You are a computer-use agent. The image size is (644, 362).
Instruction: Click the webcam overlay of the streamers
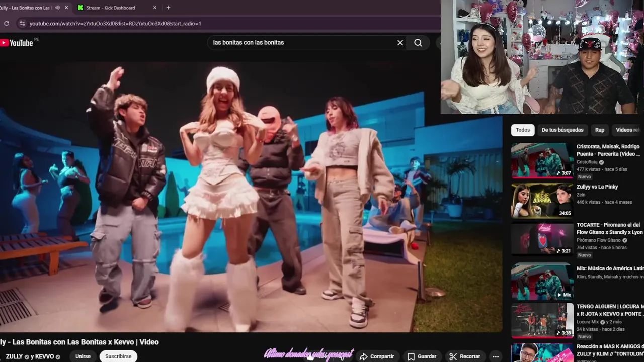(542, 57)
